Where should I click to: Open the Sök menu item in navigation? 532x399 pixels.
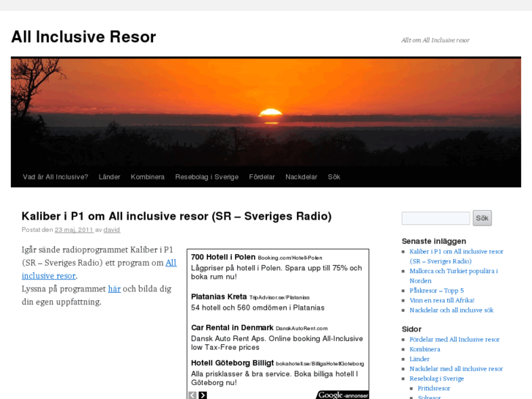click(x=334, y=177)
